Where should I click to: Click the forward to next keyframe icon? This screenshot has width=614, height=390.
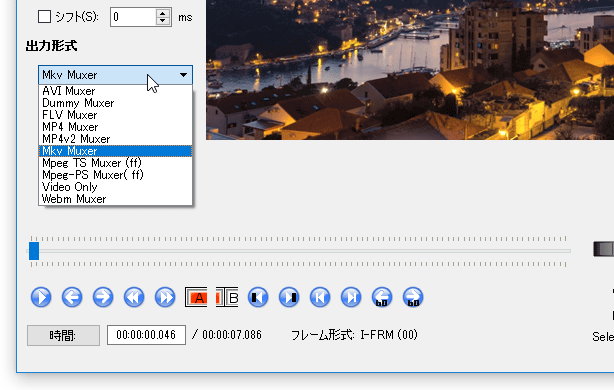(x=165, y=297)
